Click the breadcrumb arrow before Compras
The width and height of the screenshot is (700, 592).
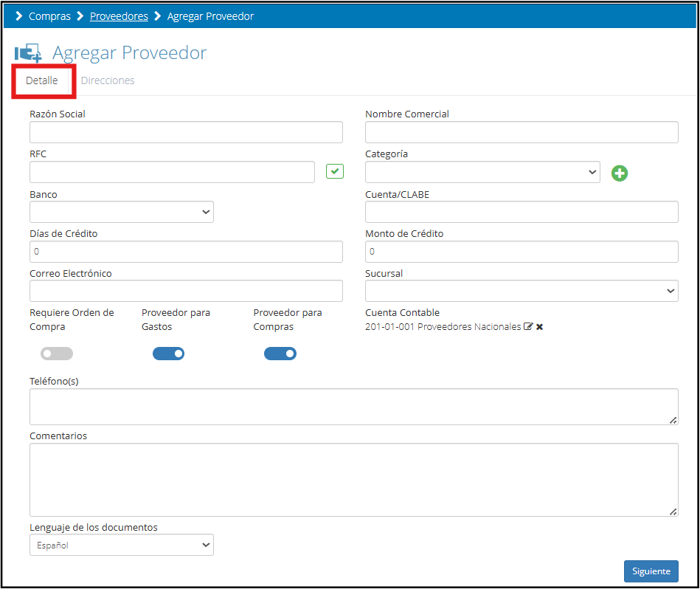coord(18,16)
